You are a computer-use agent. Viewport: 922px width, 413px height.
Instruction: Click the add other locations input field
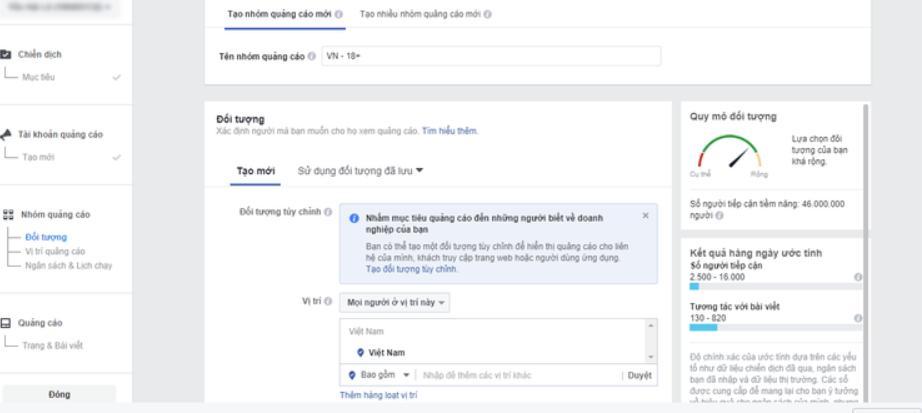pos(517,375)
